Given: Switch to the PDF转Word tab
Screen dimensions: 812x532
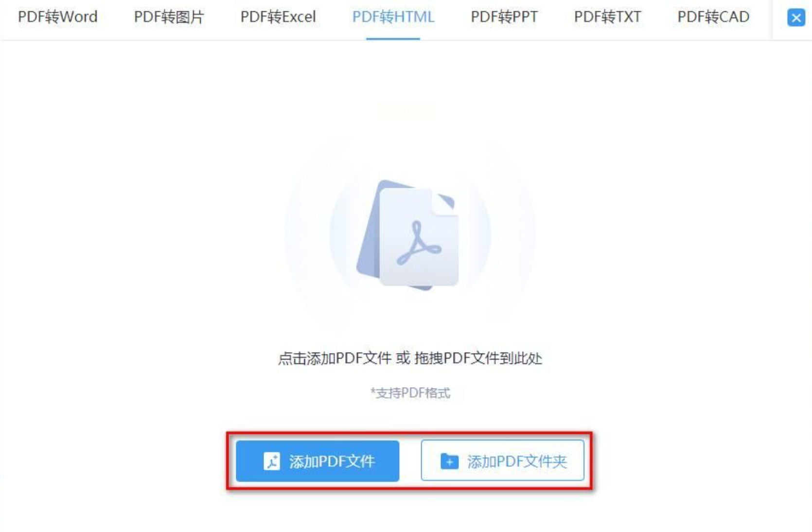Looking at the screenshot, I should 58,17.
